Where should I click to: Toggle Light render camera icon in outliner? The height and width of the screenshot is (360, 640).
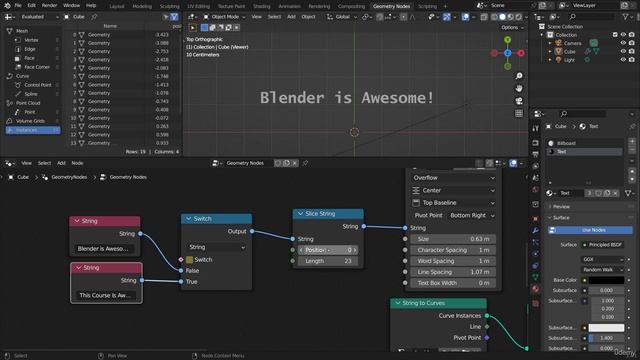pyautogui.click(x=632, y=60)
